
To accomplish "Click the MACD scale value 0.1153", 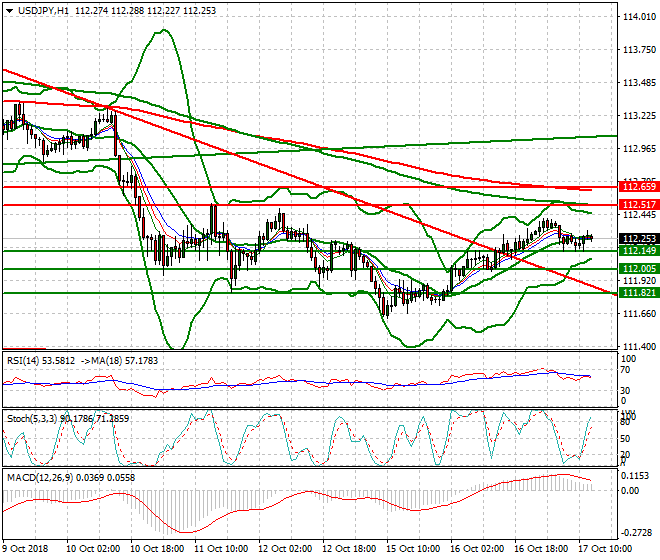I will (x=635, y=476).
